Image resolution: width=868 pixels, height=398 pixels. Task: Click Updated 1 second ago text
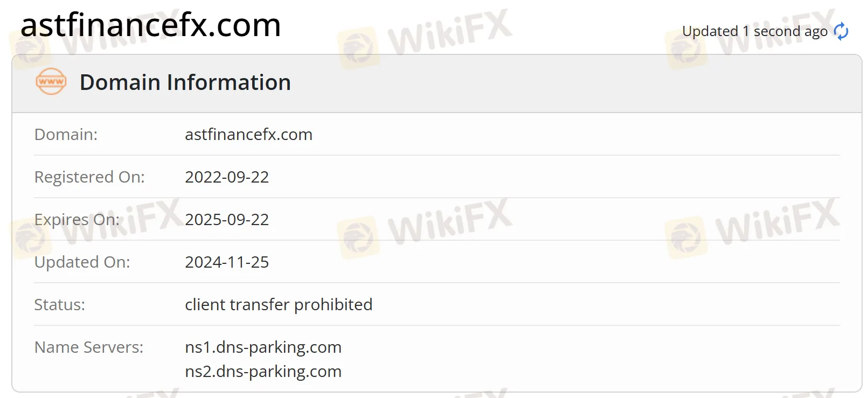[x=754, y=31]
